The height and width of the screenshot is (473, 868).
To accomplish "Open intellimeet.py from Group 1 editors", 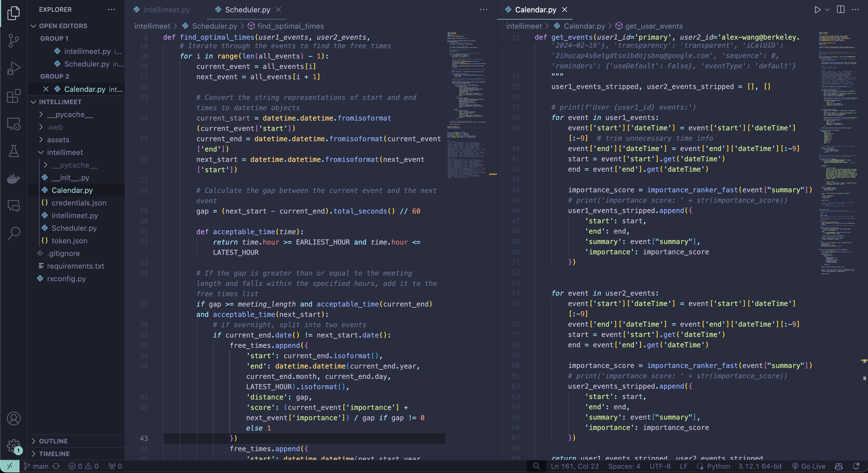I will click(88, 51).
